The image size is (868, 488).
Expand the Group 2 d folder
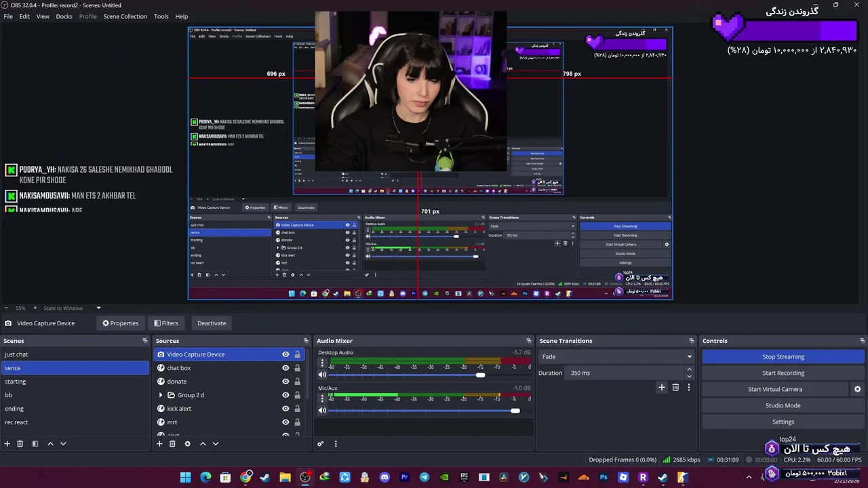point(161,395)
